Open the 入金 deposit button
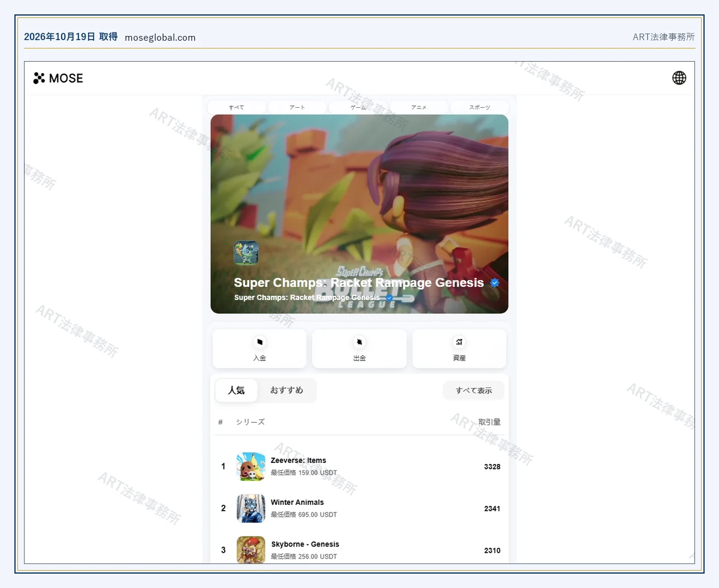 click(259, 348)
